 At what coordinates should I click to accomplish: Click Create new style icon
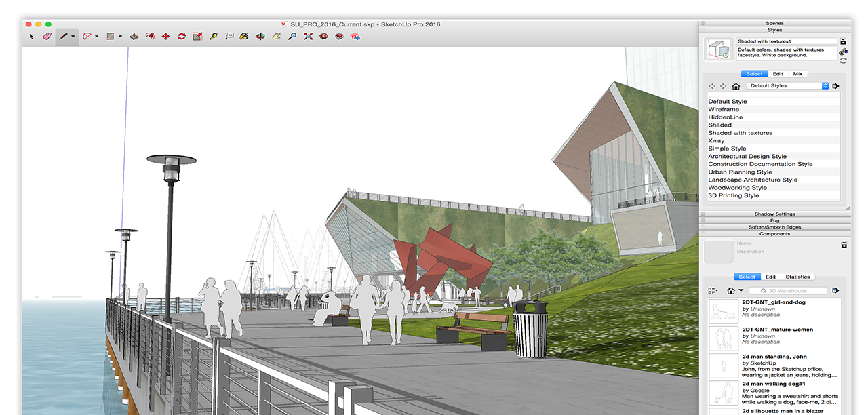[844, 52]
